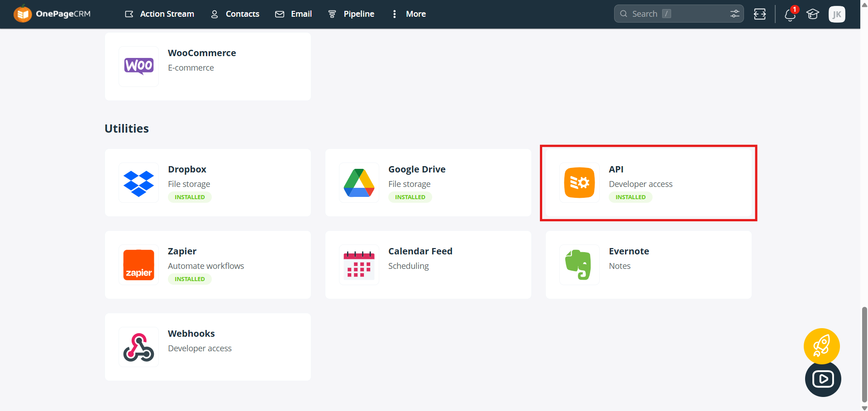Open the graduation cap help icon
This screenshot has height=411, width=868.
(x=813, y=14)
